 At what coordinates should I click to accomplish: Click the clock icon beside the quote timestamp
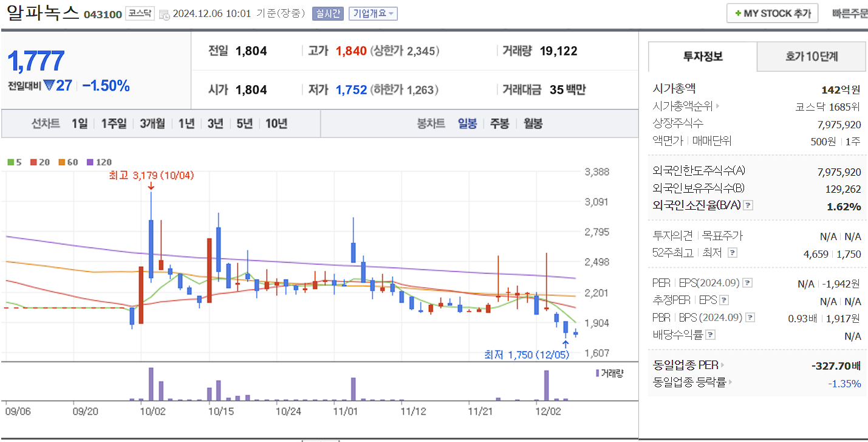pos(164,14)
